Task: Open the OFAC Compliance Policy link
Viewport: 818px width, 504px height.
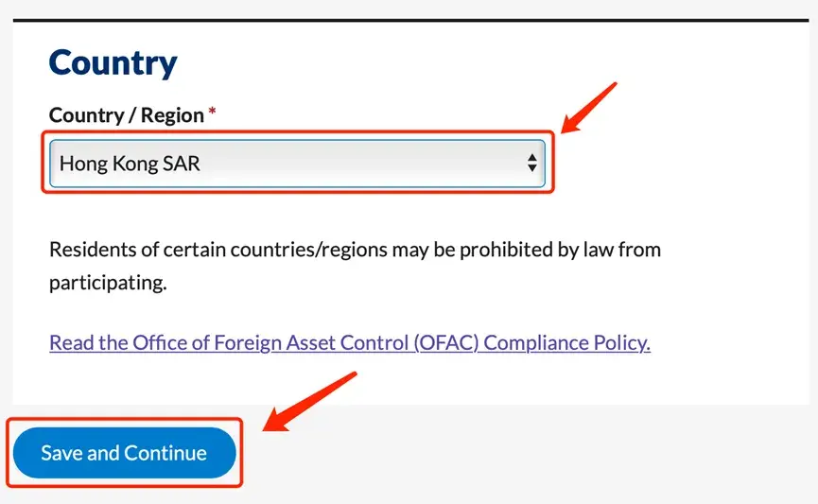Action: pos(350,342)
